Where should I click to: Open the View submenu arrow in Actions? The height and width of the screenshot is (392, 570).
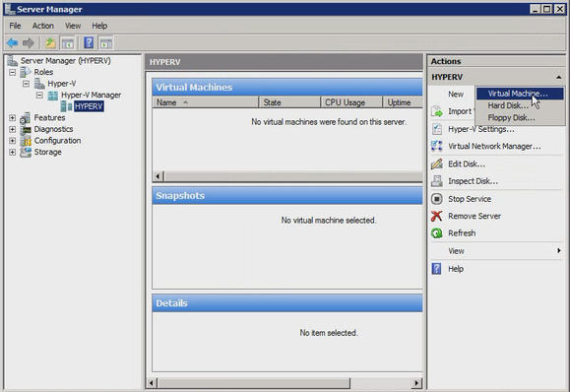(559, 250)
